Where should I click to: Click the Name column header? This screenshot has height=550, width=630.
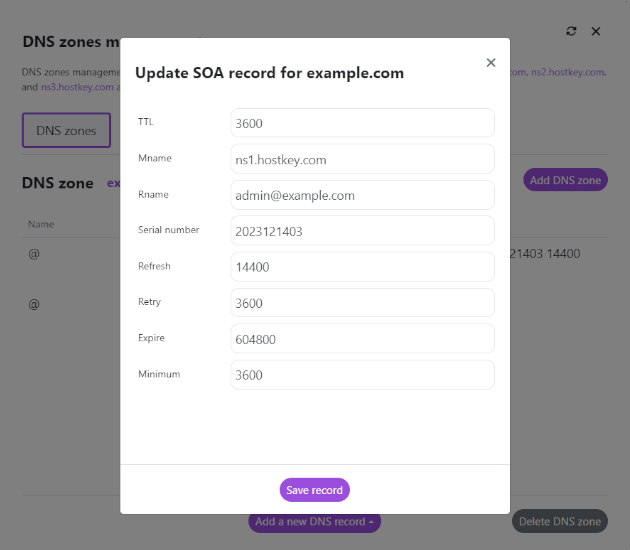(x=41, y=224)
